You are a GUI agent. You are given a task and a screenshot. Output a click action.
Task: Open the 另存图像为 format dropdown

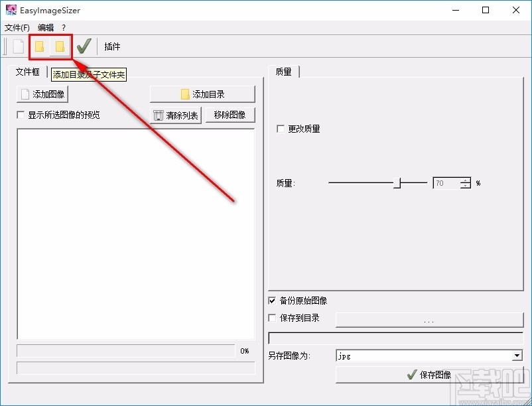[x=517, y=355]
